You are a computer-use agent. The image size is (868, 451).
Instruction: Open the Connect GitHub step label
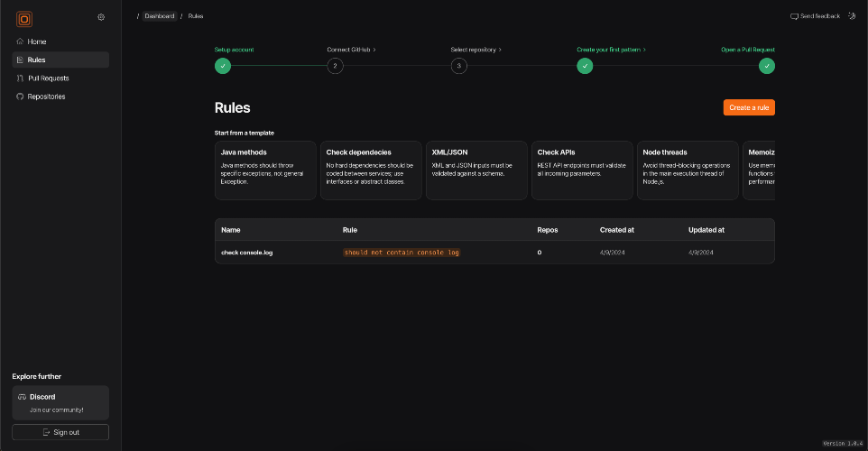(x=351, y=50)
